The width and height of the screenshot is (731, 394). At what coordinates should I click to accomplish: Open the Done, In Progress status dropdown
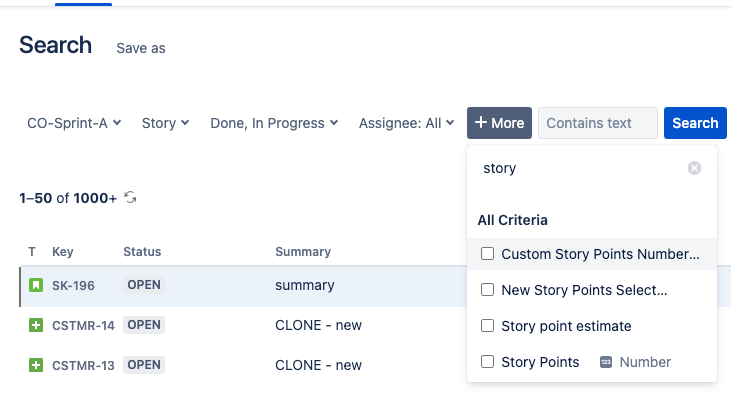(274, 123)
